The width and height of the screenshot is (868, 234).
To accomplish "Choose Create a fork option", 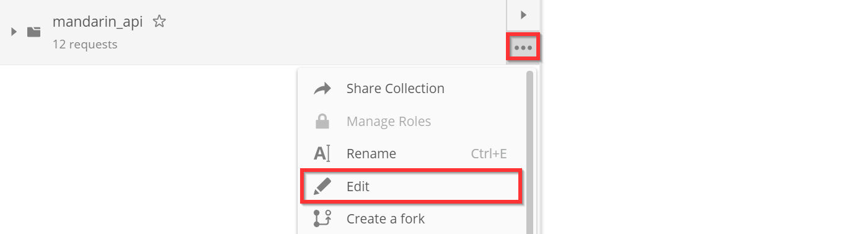I will (386, 218).
